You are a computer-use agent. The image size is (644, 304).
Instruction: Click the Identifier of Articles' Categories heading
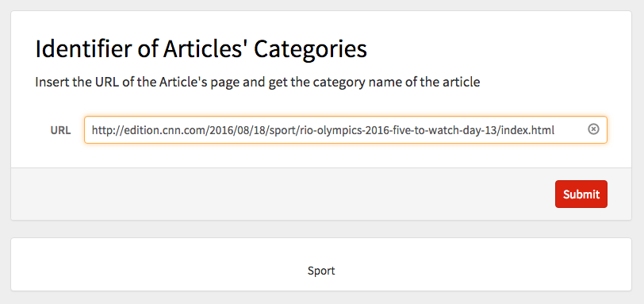pos(201,49)
